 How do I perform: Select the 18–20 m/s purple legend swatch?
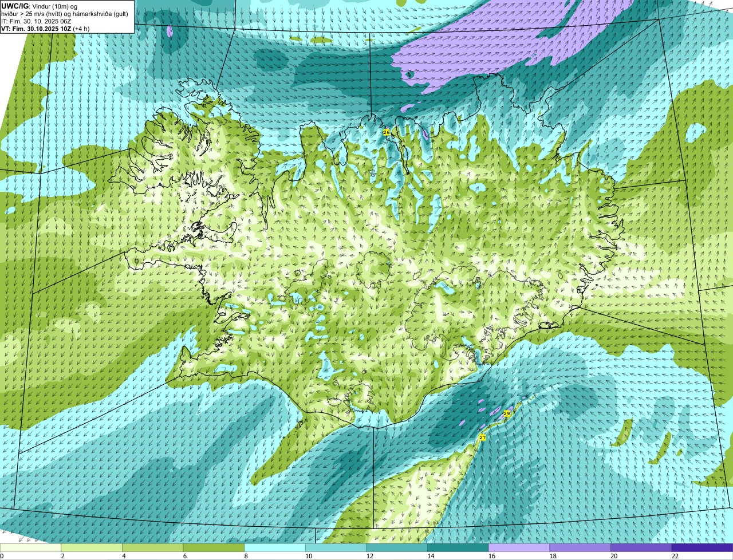tap(580, 548)
